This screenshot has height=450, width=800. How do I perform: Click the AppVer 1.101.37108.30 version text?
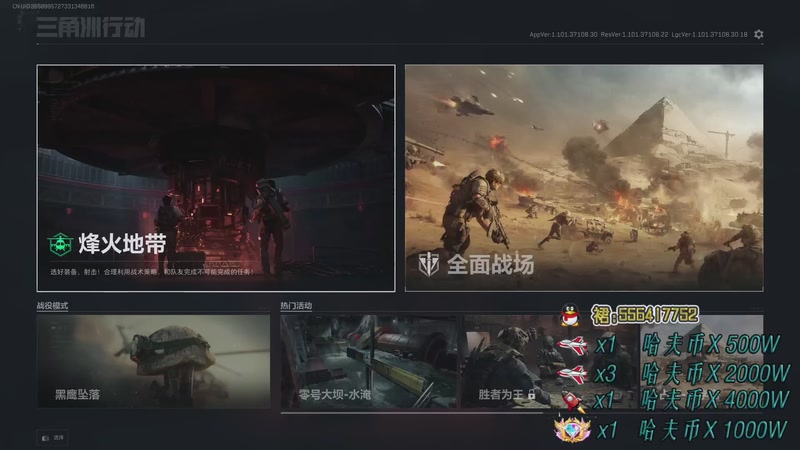click(x=563, y=35)
